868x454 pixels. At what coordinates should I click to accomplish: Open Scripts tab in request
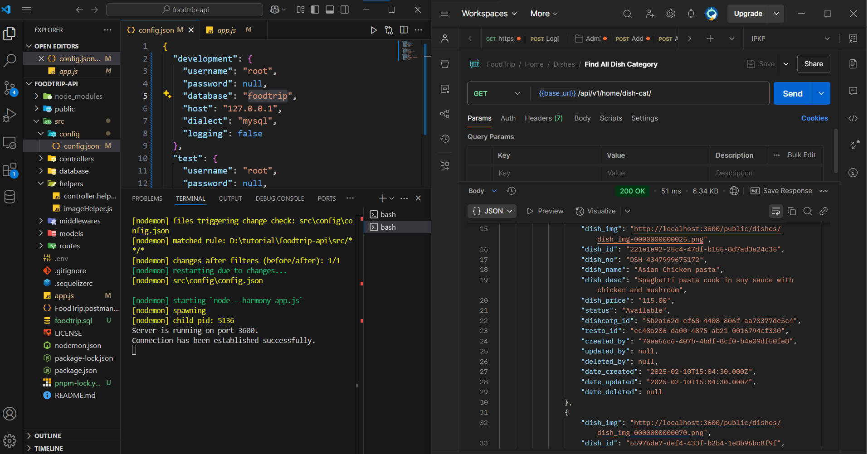[x=611, y=118]
